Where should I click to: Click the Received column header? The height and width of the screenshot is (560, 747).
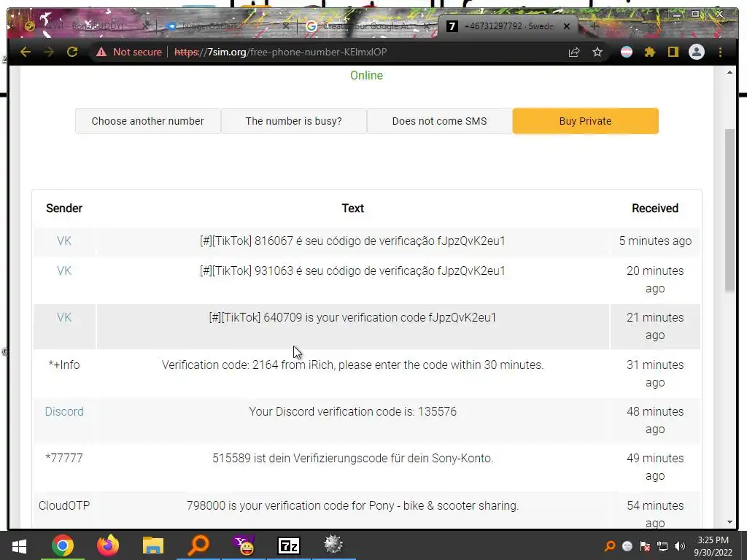(x=655, y=208)
